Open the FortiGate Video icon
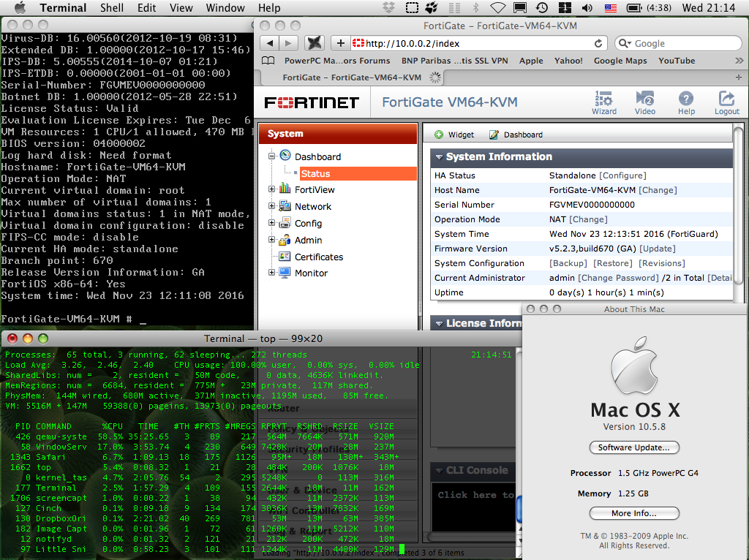The image size is (749, 560). tap(644, 102)
